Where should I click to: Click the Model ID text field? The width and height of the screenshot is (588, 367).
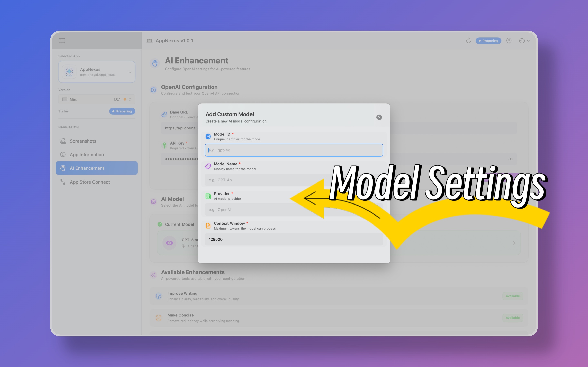click(x=294, y=150)
